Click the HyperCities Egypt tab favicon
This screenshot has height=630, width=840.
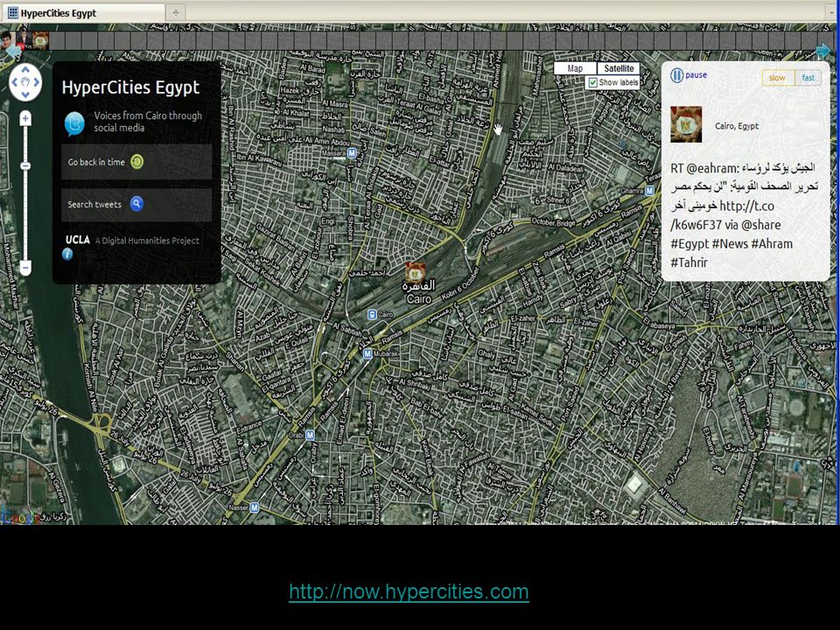13,12
